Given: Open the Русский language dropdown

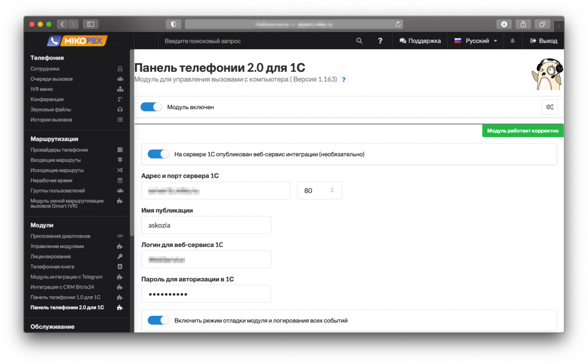Looking at the screenshot, I should pos(475,41).
